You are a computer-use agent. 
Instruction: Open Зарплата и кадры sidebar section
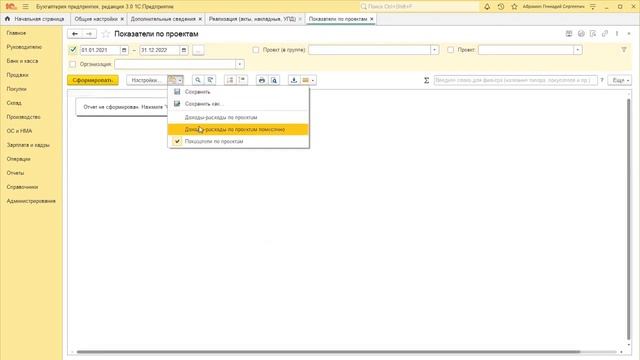coord(28,145)
